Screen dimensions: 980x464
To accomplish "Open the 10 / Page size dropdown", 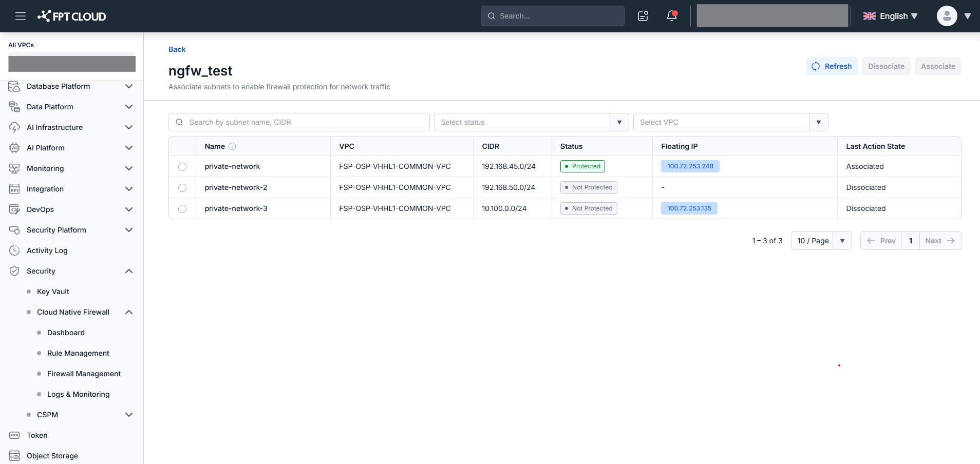I will click(x=821, y=241).
